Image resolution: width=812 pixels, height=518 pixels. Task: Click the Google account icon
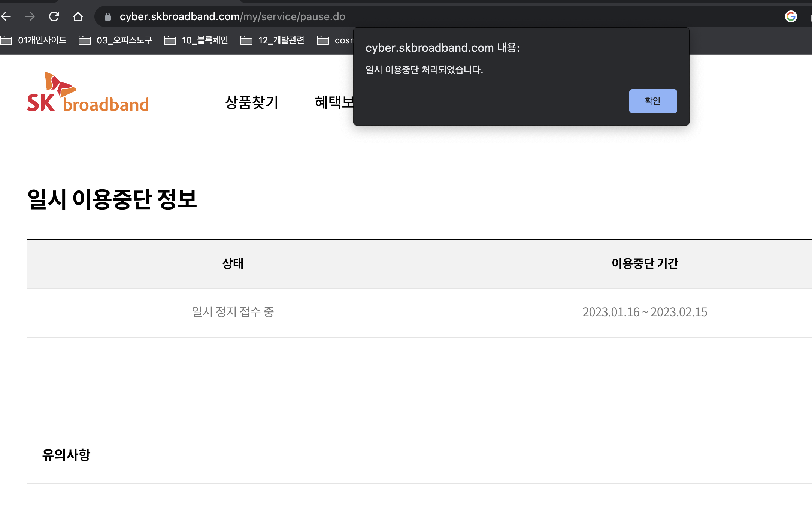click(791, 16)
